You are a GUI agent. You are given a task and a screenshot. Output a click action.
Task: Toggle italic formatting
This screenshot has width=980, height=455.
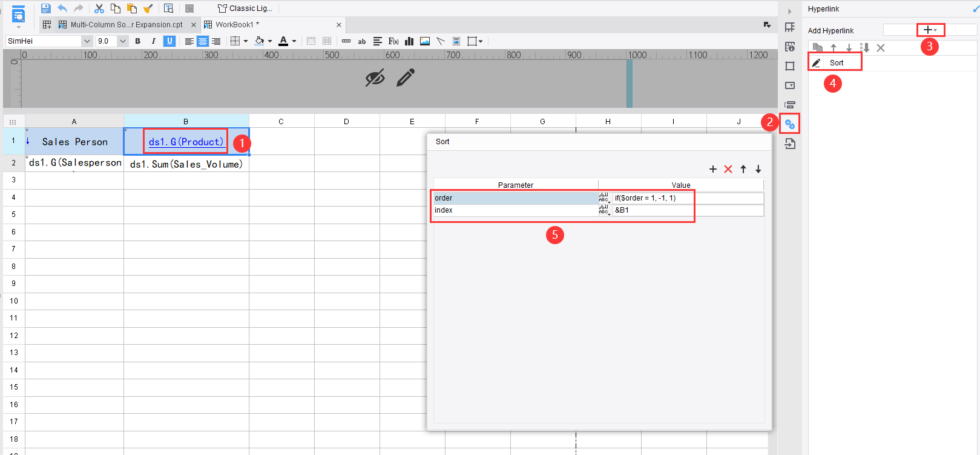point(154,41)
